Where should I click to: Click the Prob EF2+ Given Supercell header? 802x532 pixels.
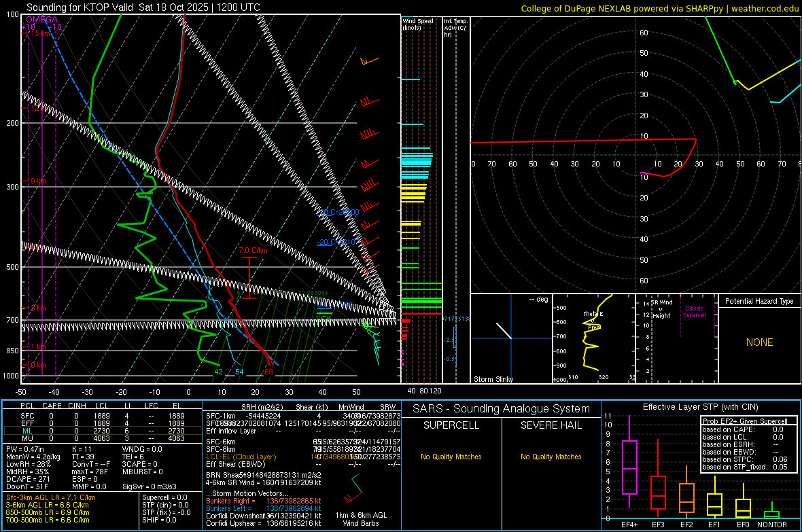[x=745, y=421]
